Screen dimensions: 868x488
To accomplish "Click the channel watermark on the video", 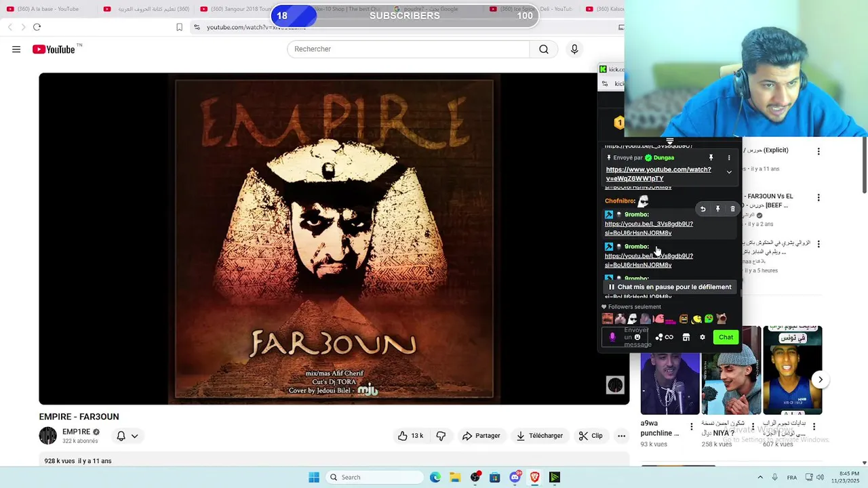I will pos(615,385).
